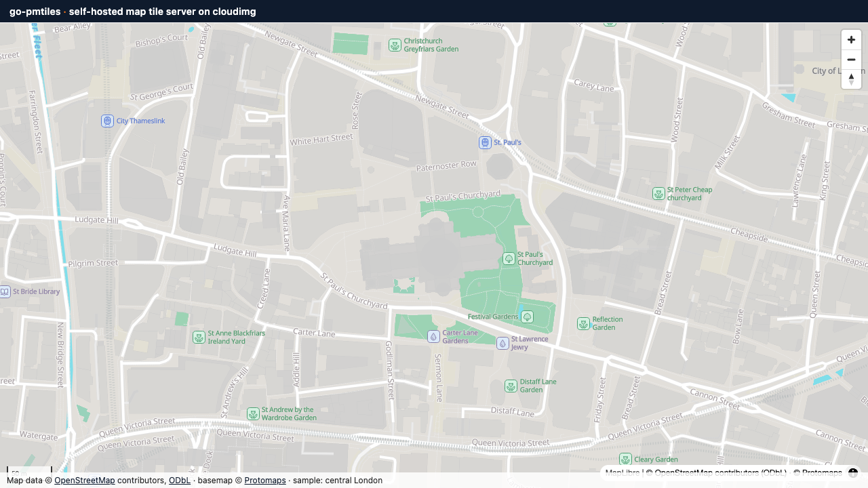Click the Festival Gardens icon
The height and width of the screenshot is (488, 868).
click(x=527, y=317)
